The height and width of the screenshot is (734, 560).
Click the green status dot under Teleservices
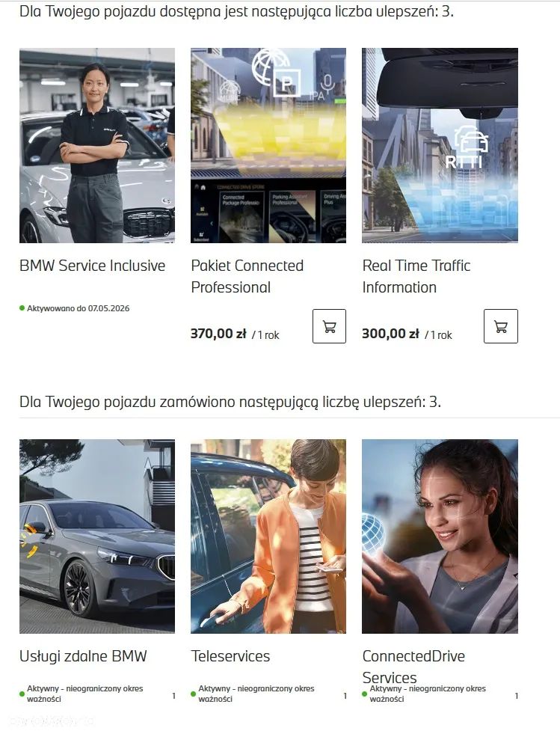(x=193, y=694)
